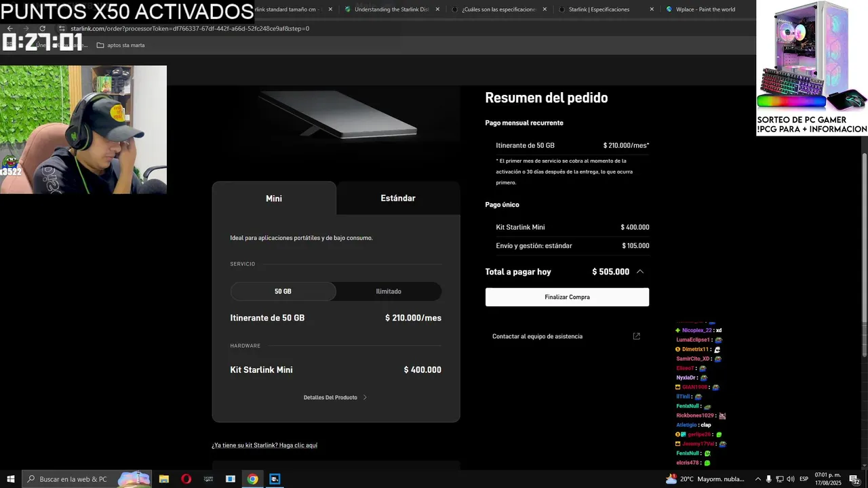Open Opera browser from the taskbar

click(186, 479)
